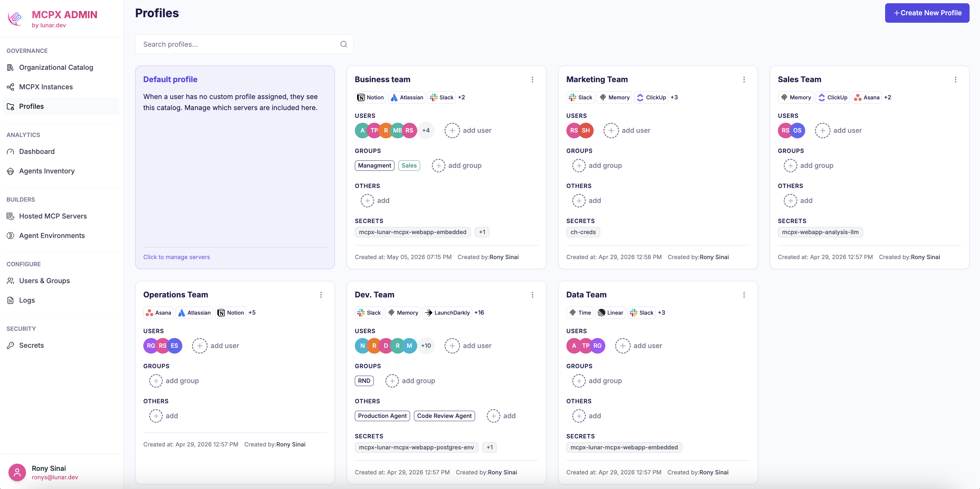Viewport: 980px width, 489px height.
Task: Add others to Sales Team
Action: coord(798,200)
